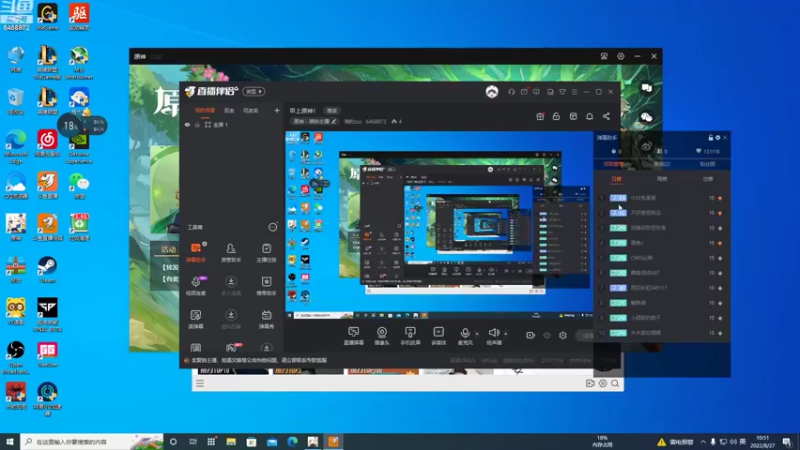Hide the 全屏 1 source with its eye icon
800x450 pixels.
coord(187,125)
